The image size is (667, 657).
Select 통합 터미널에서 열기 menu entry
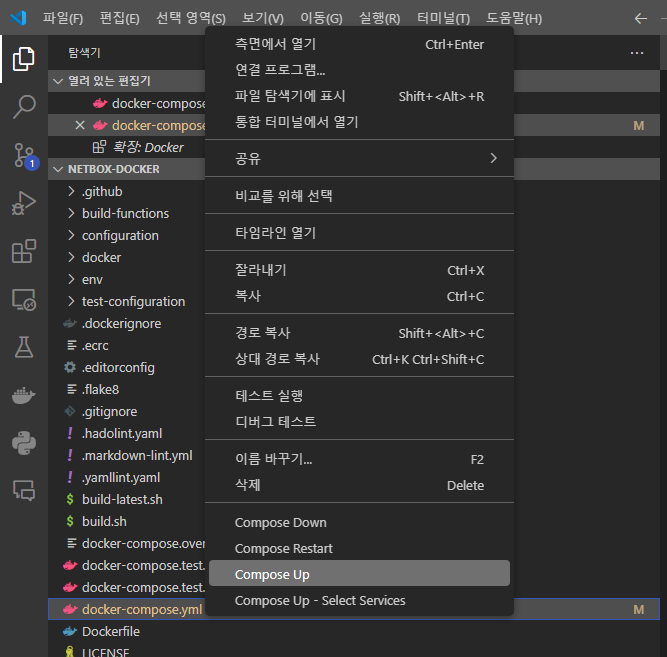359,122
